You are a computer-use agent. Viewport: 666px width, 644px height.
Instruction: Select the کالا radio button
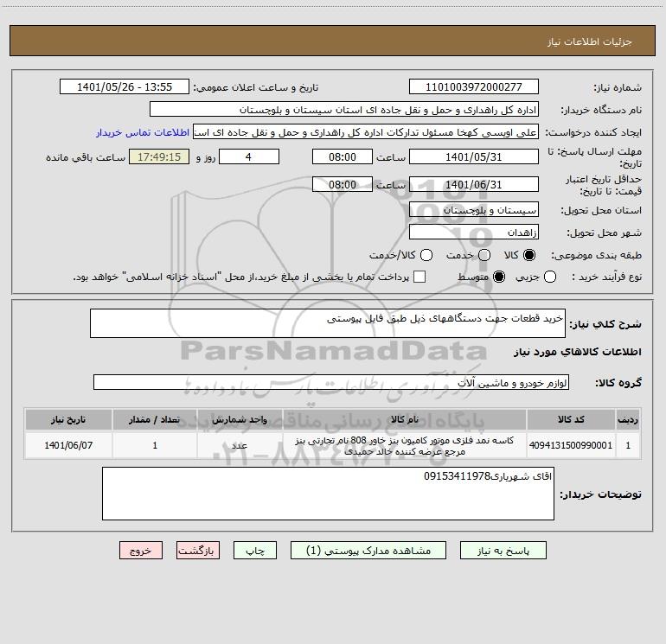tap(529, 255)
